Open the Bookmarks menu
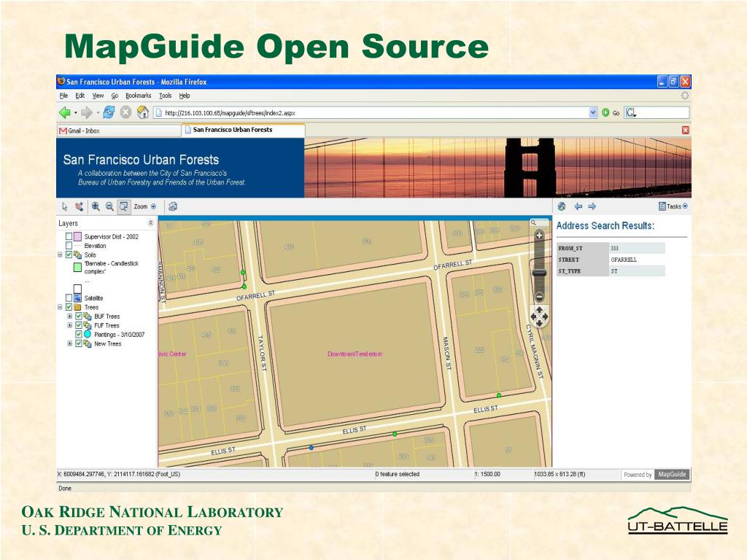This screenshot has height=560, width=747. click(x=138, y=96)
